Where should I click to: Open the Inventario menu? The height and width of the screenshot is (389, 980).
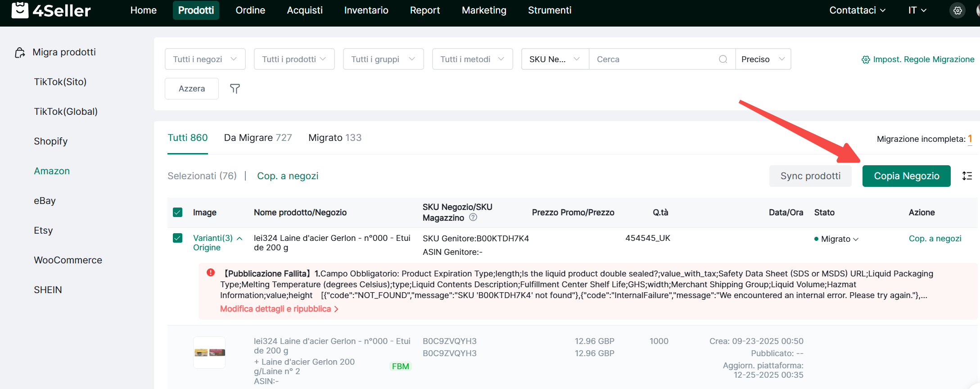(366, 10)
